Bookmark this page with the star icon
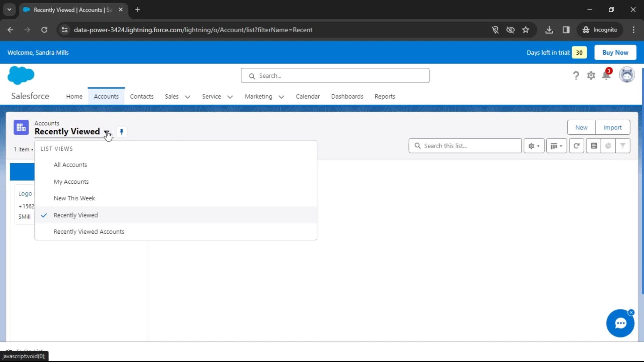The image size is (644, 362). (x=526, y=30)
